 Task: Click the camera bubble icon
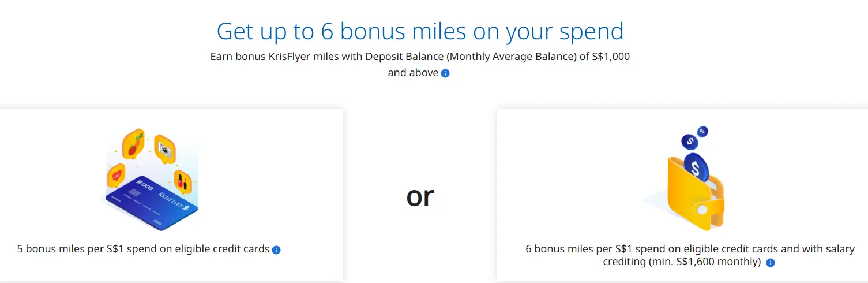click(165, 150)
